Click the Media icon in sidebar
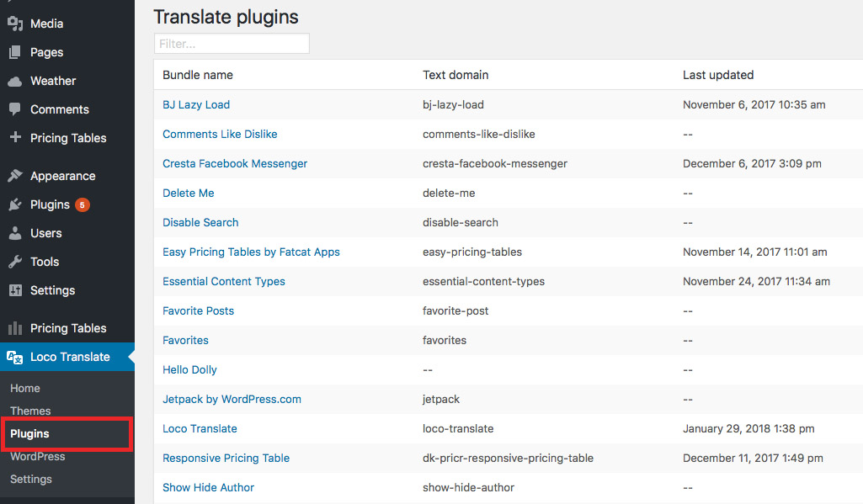Screen dimensions: 863x504 click(15, 24)
